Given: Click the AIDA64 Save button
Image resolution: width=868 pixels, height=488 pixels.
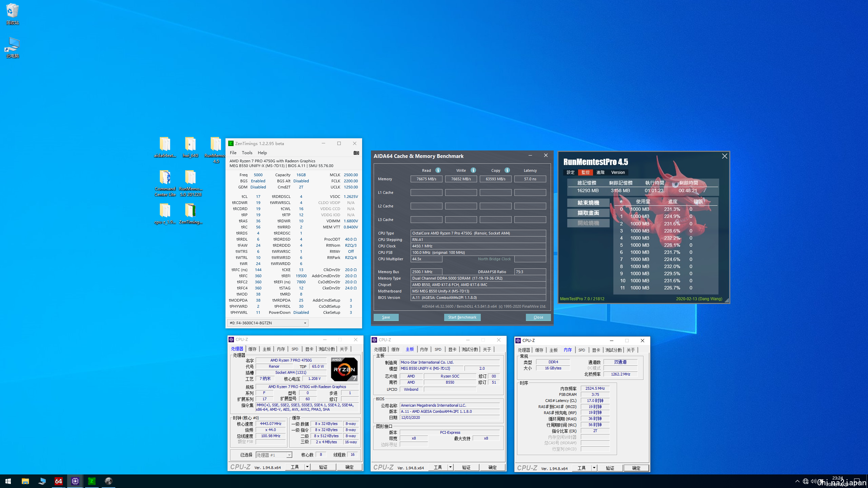Looking at the screenshot, I should [386, 317].
